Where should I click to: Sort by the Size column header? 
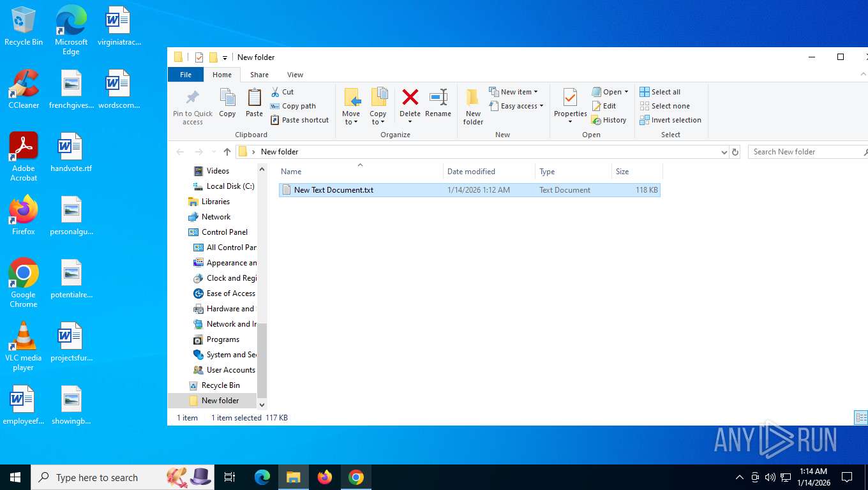[x=637, y=172]
